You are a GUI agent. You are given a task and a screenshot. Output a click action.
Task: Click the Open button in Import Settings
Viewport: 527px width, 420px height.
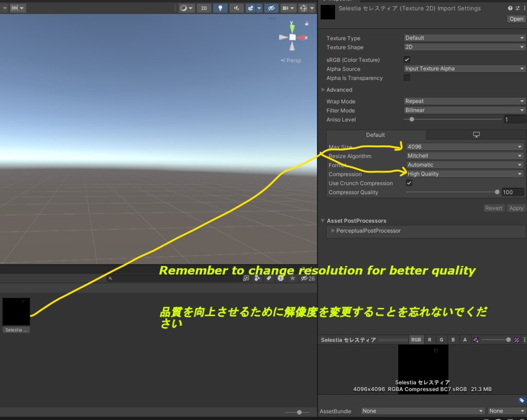pos(516,19)
